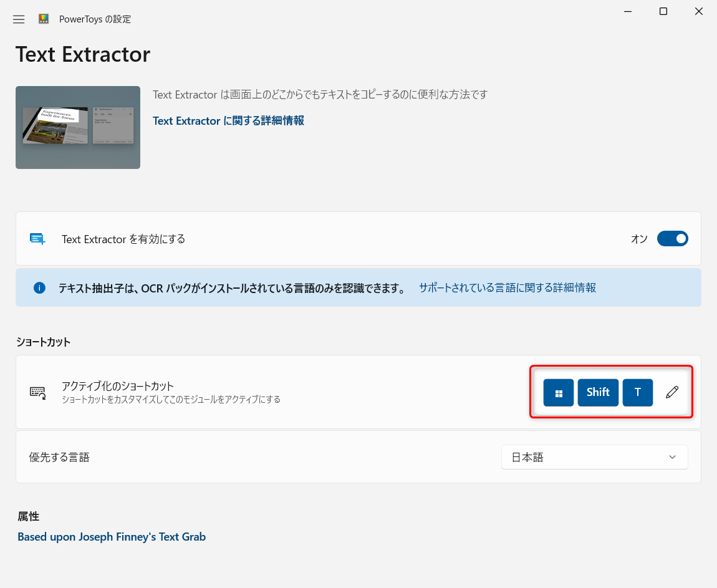Open the Joseph Finney's Text Grab link

(112, 536)
